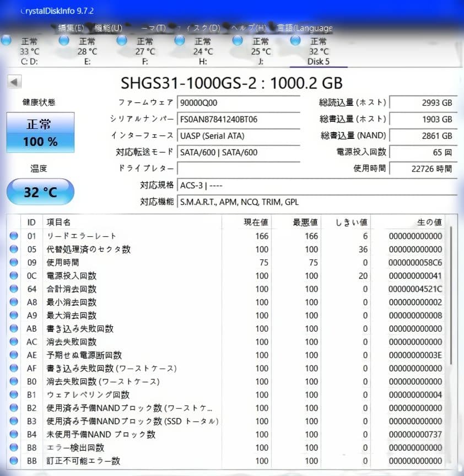Screen dimensions: 464x476
Task: Click the health status badge showing 正常 100%
Action: tap(40, 132)
